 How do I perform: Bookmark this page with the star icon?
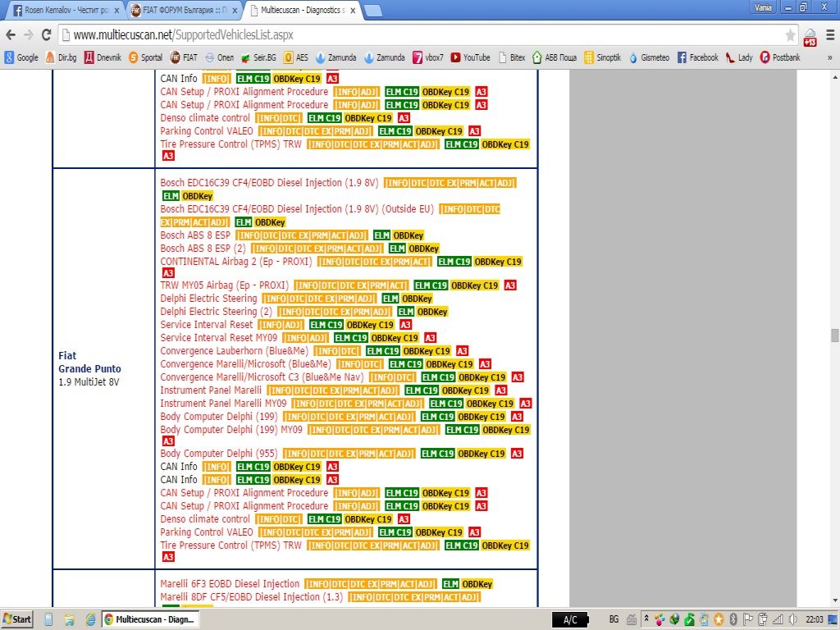790,35
